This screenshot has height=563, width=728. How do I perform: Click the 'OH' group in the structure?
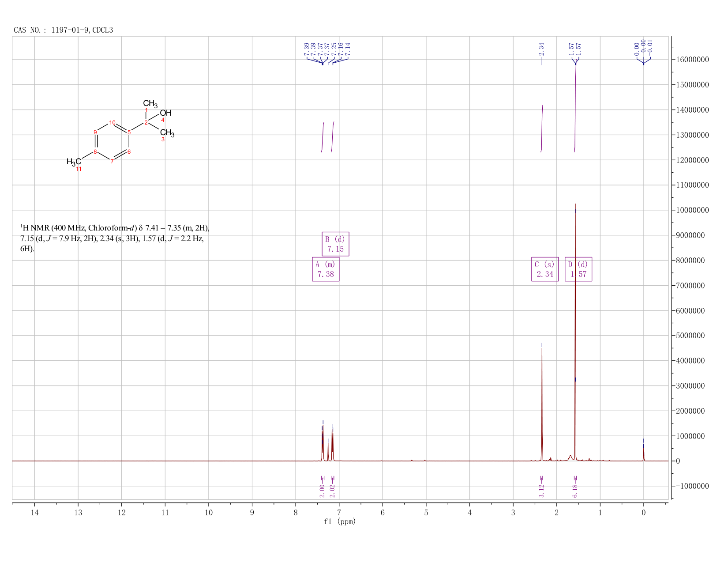165,113
